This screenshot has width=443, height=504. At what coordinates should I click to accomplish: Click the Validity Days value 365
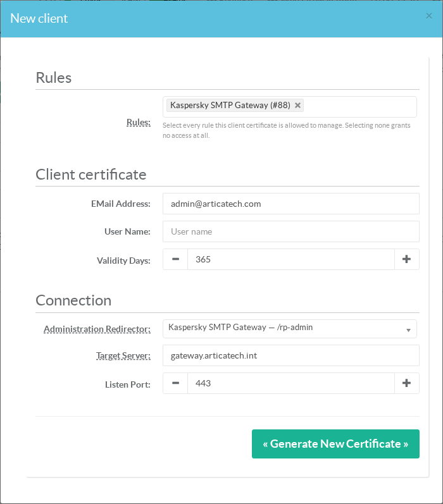pyautogui.click(x=291, y=259)
